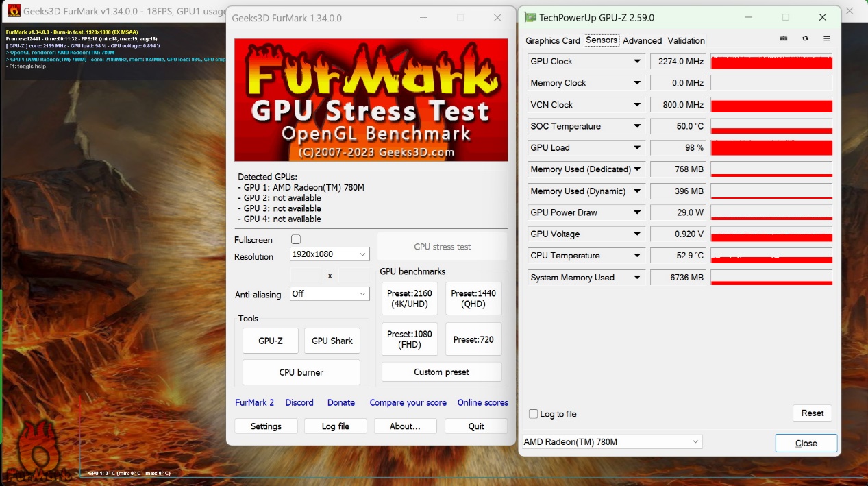
Task: Expand the CPU Temperature sensor dropdown
Action: pyautogui.click(x=637, y=256)
